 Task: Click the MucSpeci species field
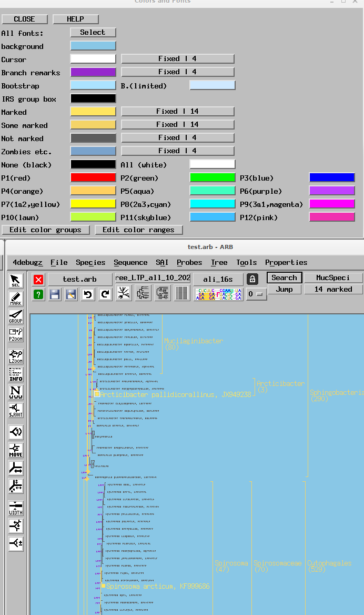pos(333,277)
